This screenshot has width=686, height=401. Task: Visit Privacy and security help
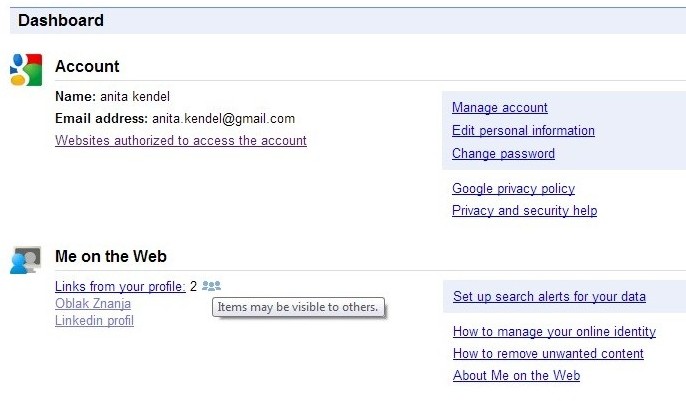524,211
